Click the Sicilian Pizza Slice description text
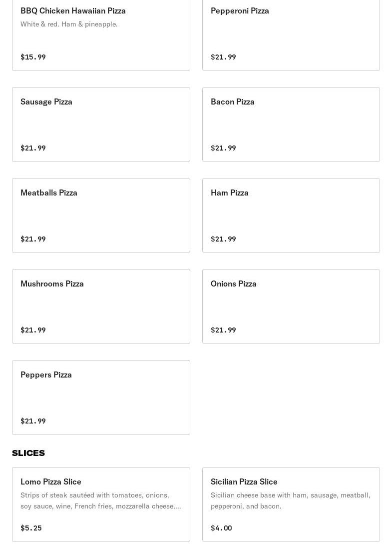This screenshot has width=392, height=549. click(291, 500)
